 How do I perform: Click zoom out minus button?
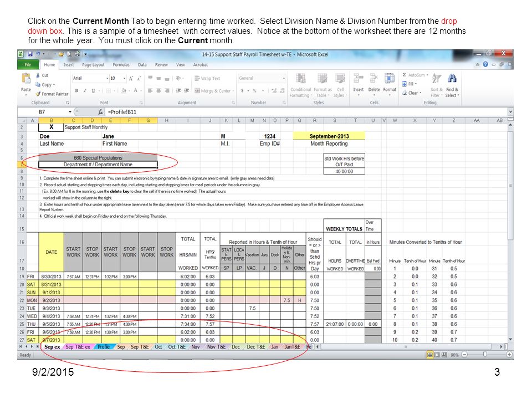point(464,355)
